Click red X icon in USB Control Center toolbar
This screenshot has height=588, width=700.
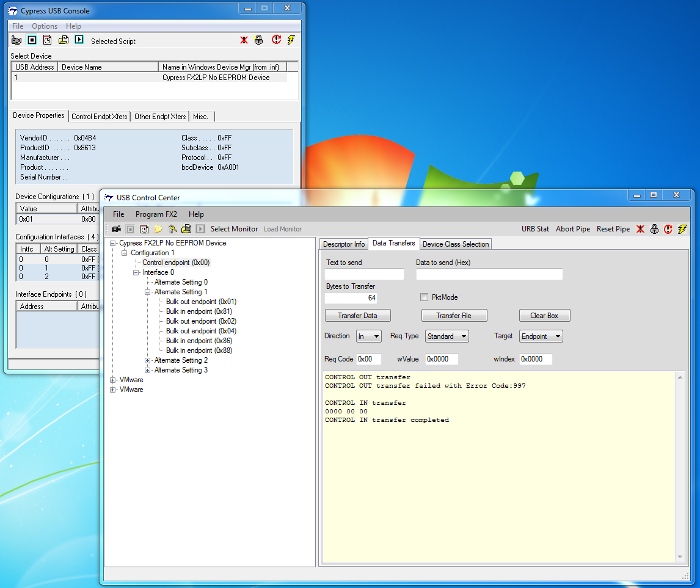pos(640,229)
